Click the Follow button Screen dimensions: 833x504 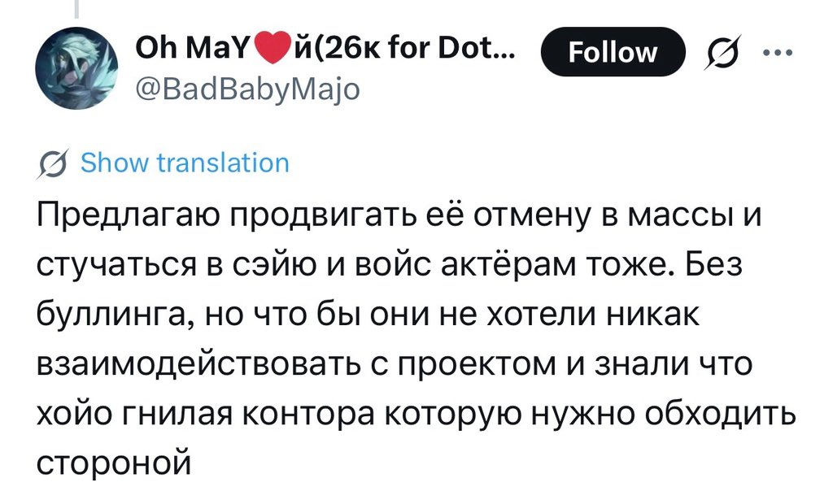[x=613, y=52]
